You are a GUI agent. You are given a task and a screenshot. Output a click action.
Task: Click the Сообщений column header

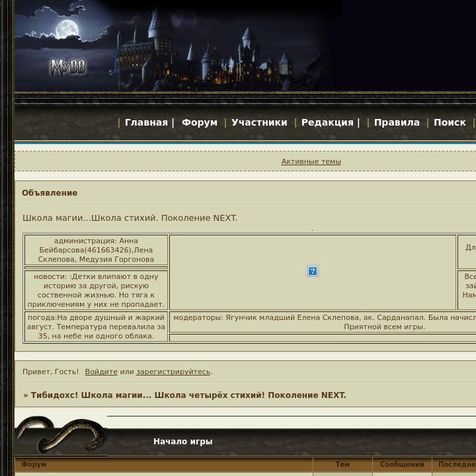point(402,464)
